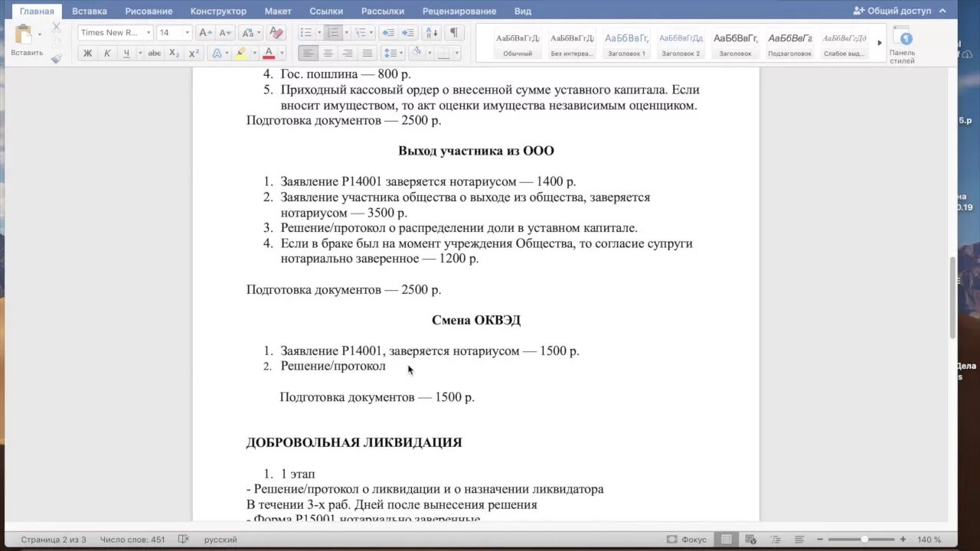The height and width of the screenshot is (551, 980).
Task: Center align the text
Action: coord(328,53)
